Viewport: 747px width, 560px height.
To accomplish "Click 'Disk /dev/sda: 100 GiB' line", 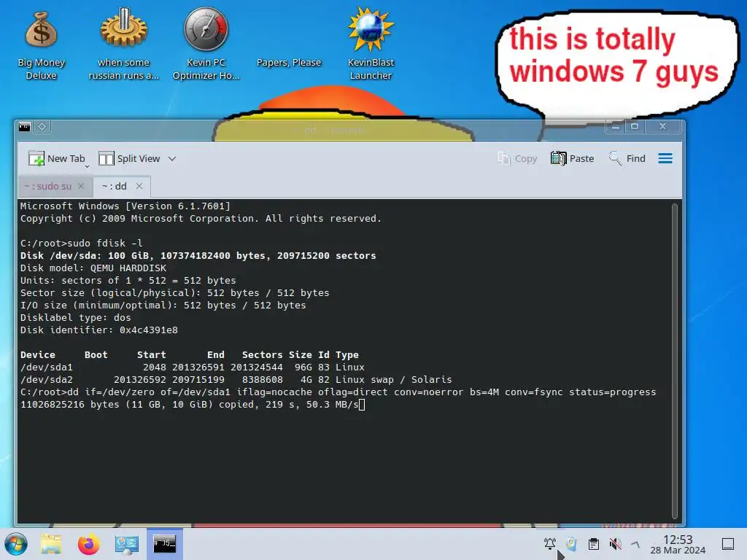I will [198, 256].
